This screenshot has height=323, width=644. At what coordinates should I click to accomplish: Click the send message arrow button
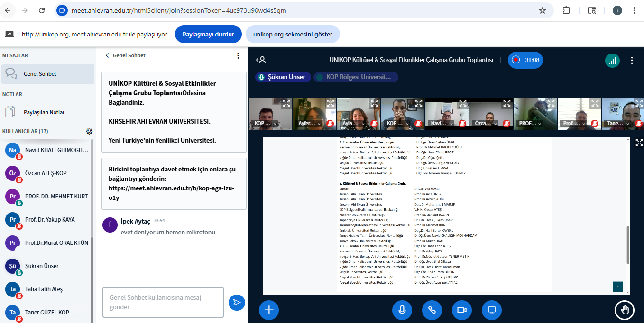(237, 303)
